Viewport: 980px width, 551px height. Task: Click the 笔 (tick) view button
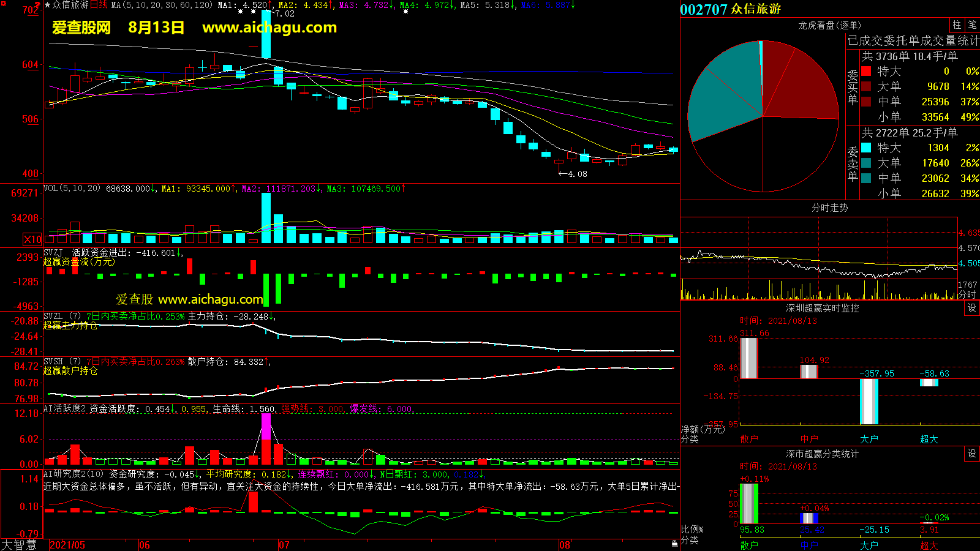(972, 25)
